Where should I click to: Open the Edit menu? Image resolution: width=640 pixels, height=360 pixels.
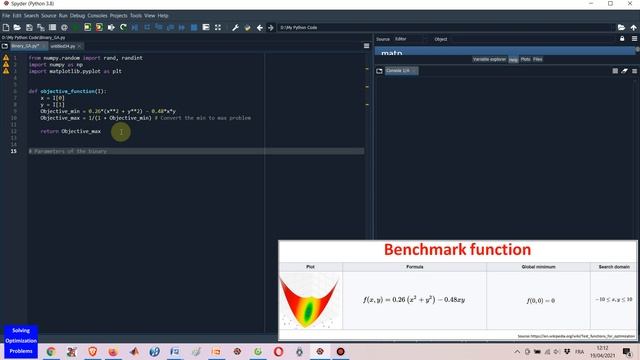(16, 16)
